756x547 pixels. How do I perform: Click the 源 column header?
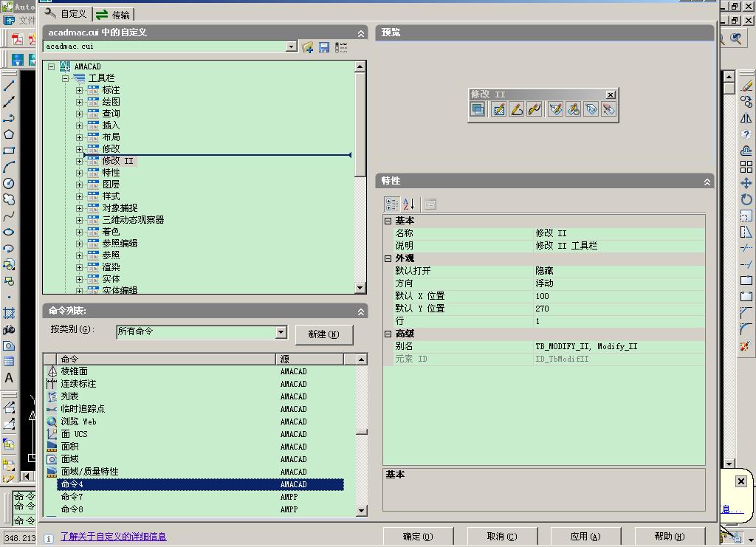[309, 359]
